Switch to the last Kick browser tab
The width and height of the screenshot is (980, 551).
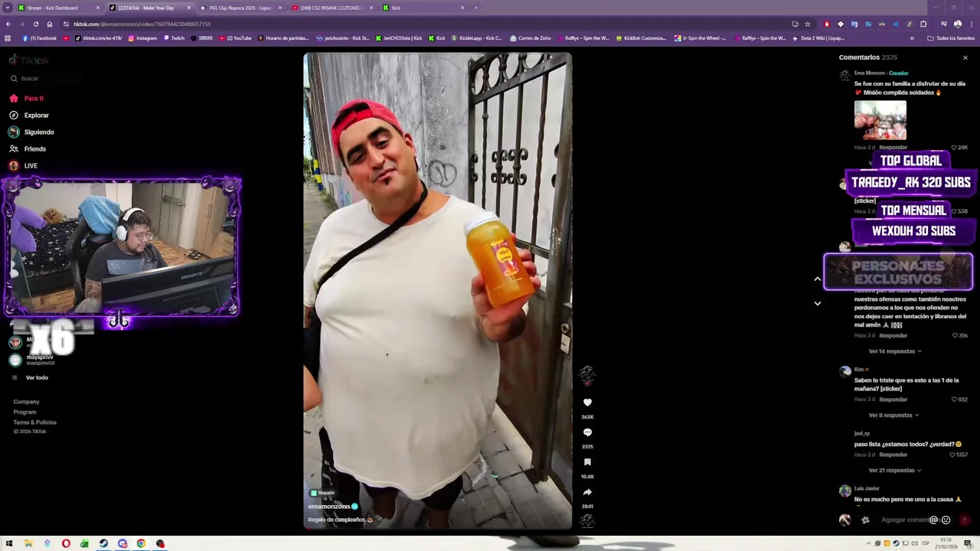(x=423, y=8)
